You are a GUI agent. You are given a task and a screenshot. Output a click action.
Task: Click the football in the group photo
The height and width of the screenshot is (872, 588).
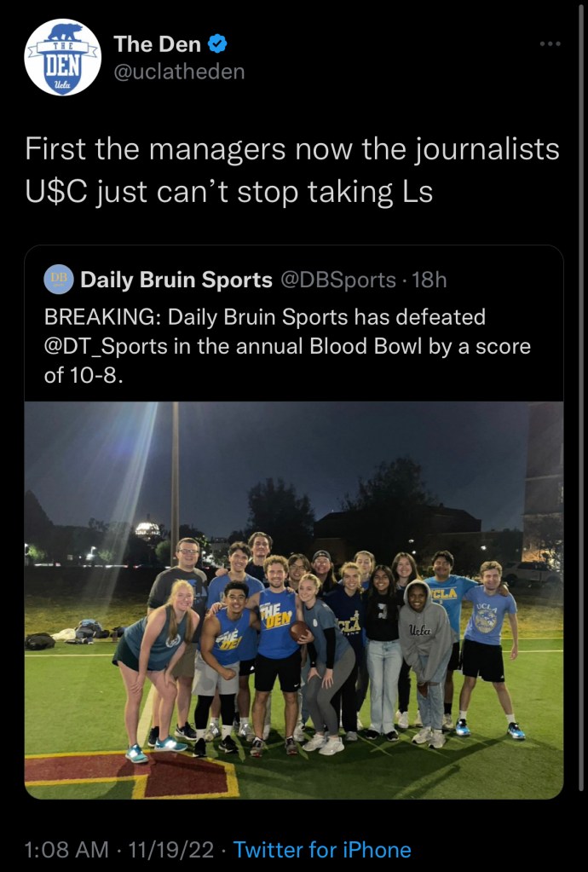point(300,631)
